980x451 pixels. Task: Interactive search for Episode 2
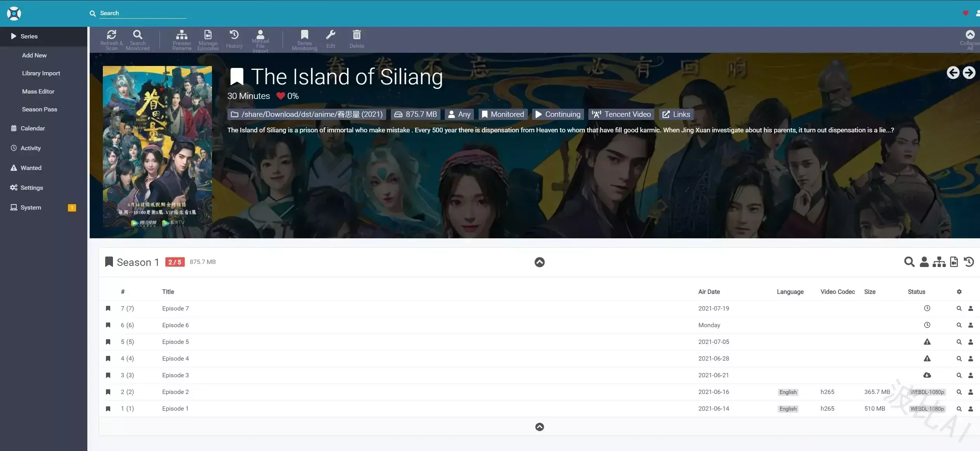point(971,392)
